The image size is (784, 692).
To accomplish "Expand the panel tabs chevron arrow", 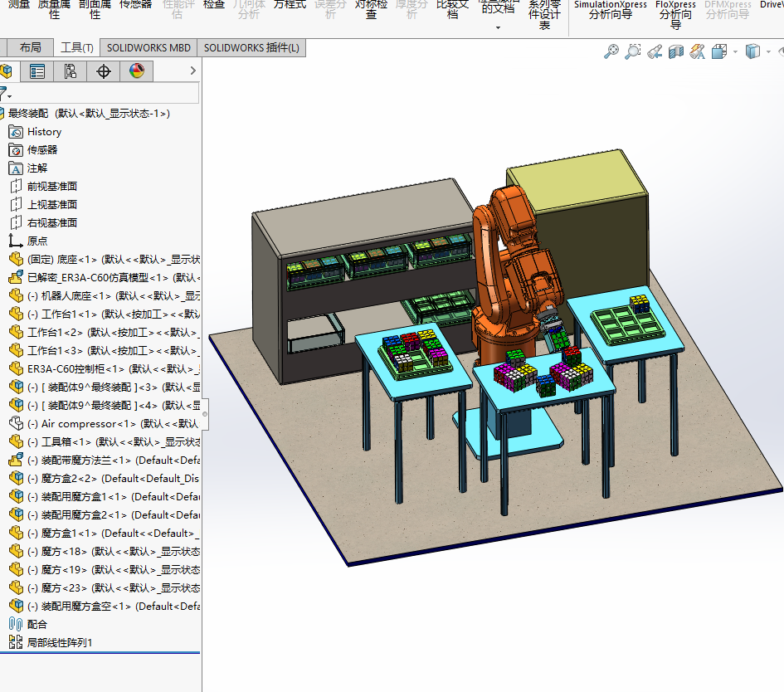I will tap(192, 71).
